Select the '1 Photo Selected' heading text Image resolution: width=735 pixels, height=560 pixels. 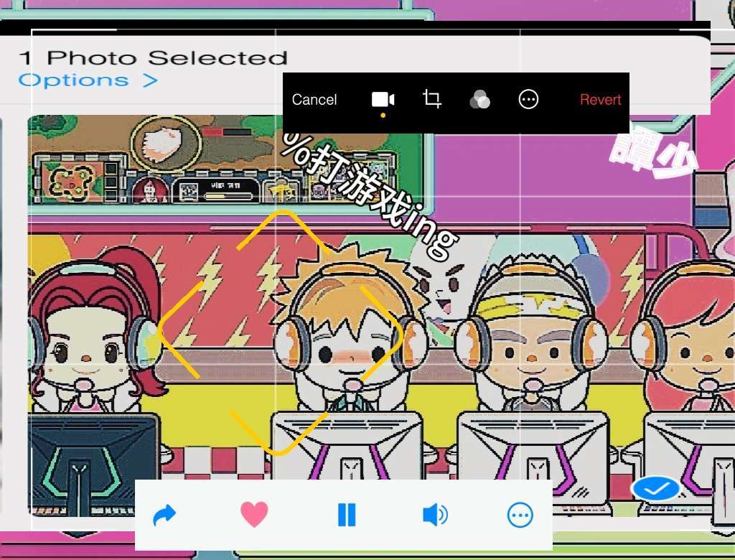click(153, 58)
